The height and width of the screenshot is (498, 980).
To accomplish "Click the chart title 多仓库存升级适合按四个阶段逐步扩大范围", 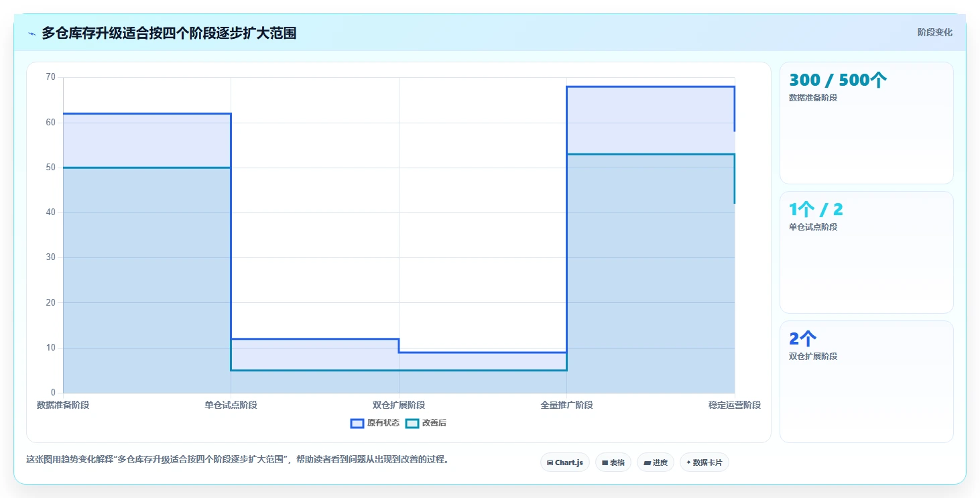I will click(169, 33).
